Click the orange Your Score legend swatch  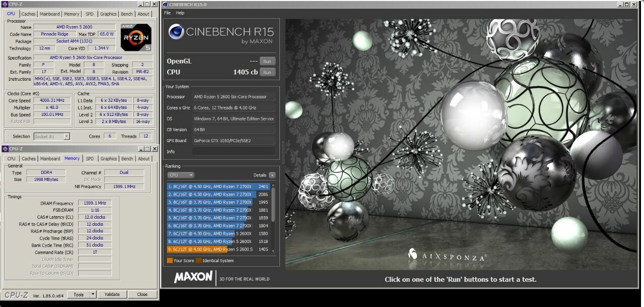tap(169, 261)
